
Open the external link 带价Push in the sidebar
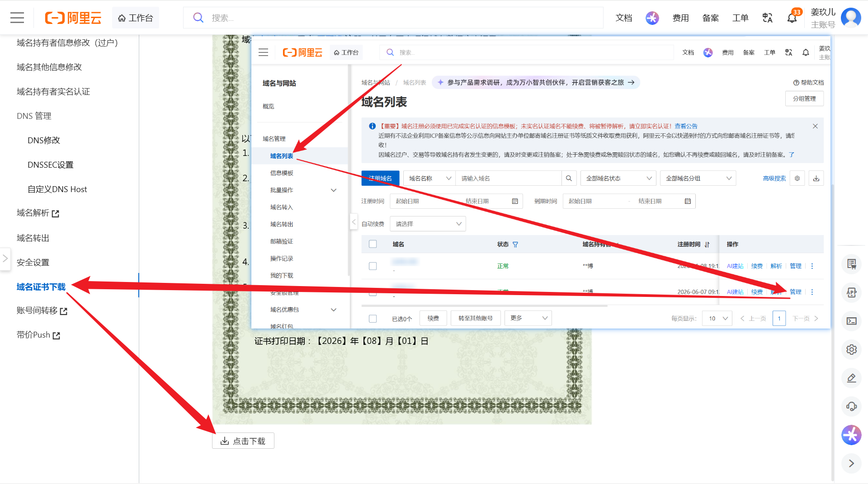38,335
